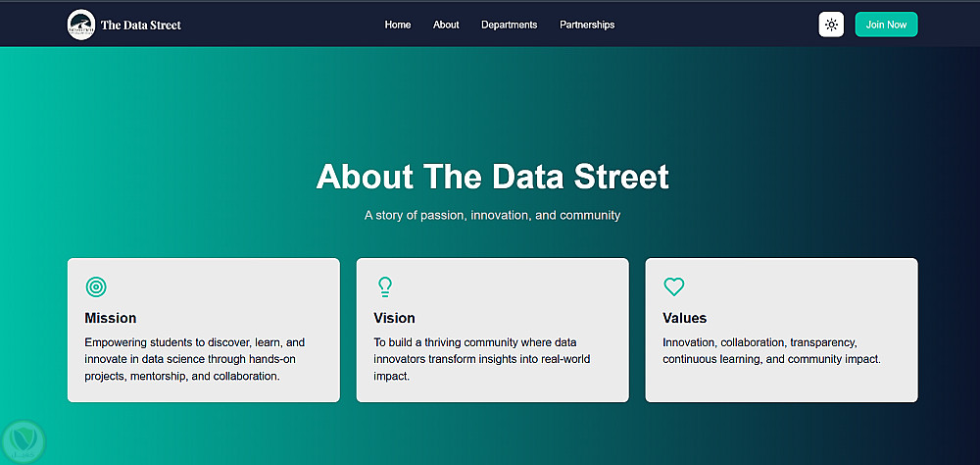
Task: Open the Departments nav item
Action: click(509, 25)
